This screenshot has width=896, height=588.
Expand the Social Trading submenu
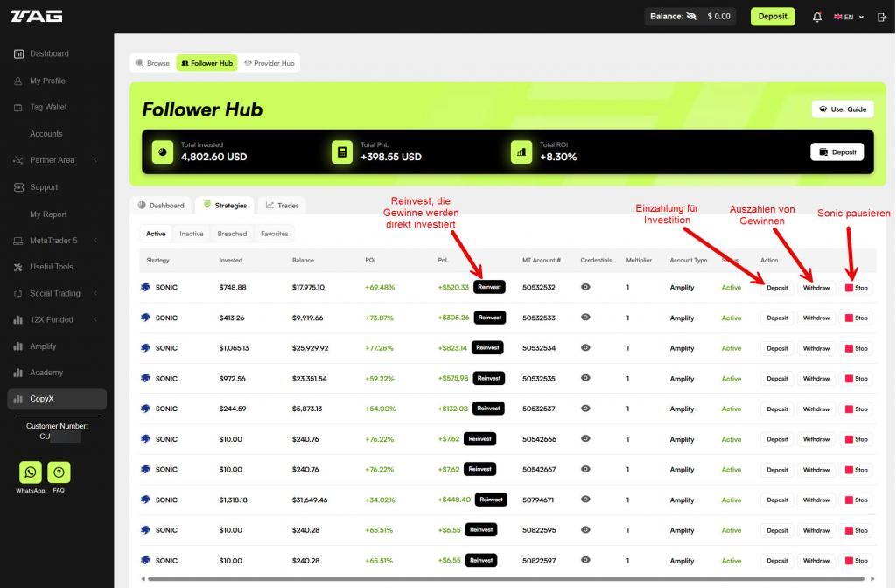[x=94, y=293]
